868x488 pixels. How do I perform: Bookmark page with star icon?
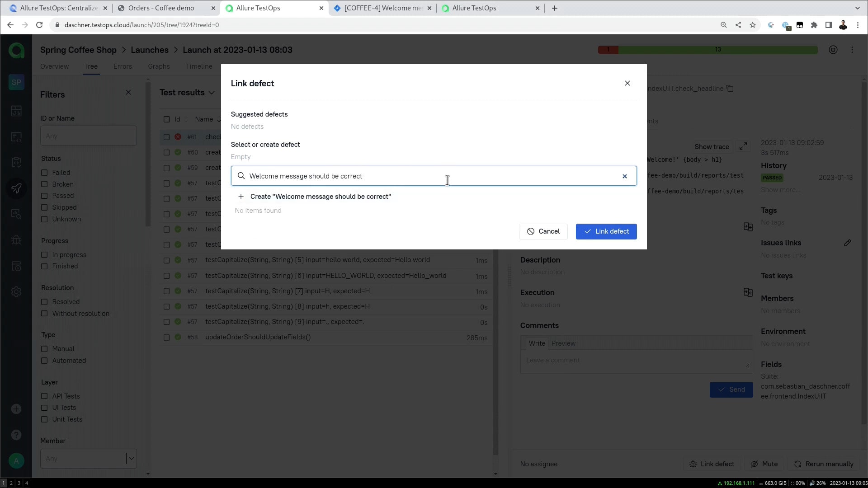click(x=753, y=25)
